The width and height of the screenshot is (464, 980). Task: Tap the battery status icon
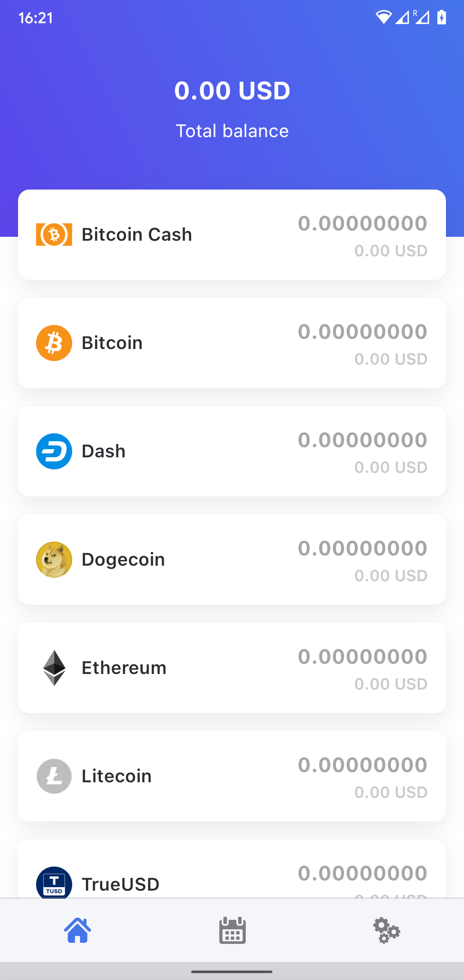[x=442, y=17]
